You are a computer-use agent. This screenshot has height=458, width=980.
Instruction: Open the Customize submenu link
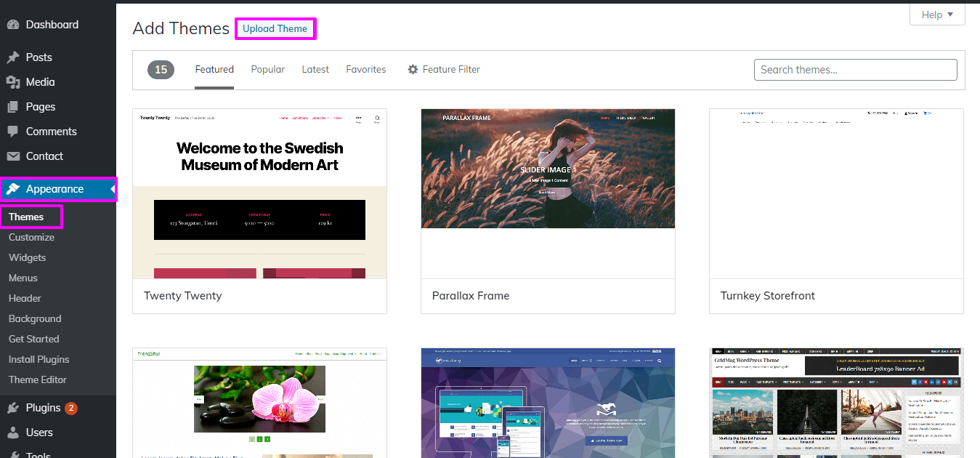pos(31,237)
